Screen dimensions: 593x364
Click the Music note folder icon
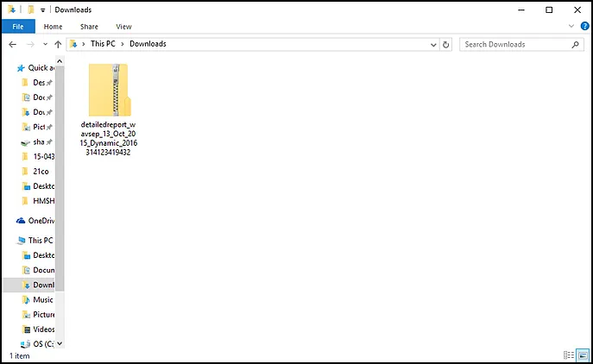pyautogui.click(x=26, y=300)
